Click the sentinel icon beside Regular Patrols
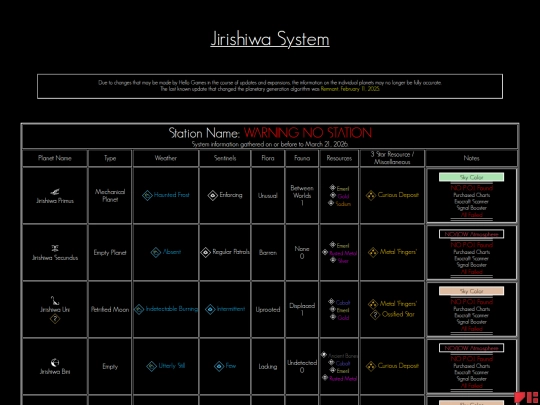540x405 pixels. pos(206,252)
